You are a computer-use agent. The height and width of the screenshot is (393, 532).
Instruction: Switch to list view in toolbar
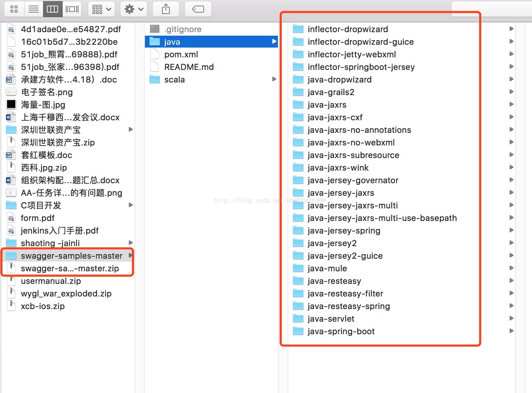pos(34,9)
